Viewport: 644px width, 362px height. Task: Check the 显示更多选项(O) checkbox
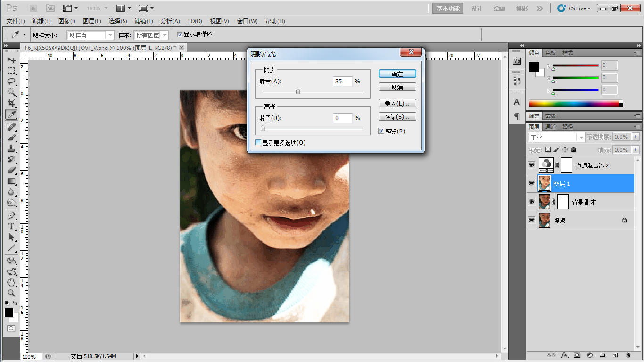[258, 142]
